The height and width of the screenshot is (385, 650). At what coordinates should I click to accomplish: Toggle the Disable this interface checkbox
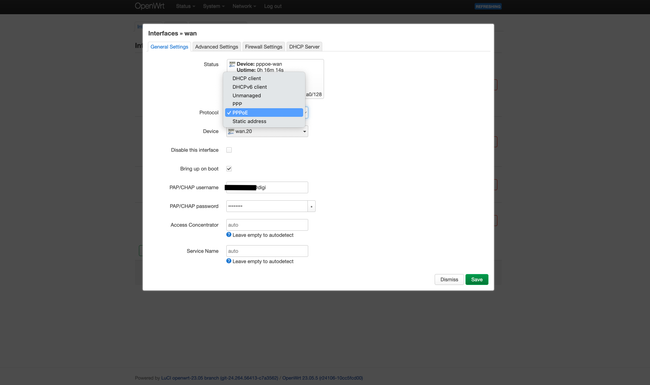pyautogui.click(x=229, y=150)
